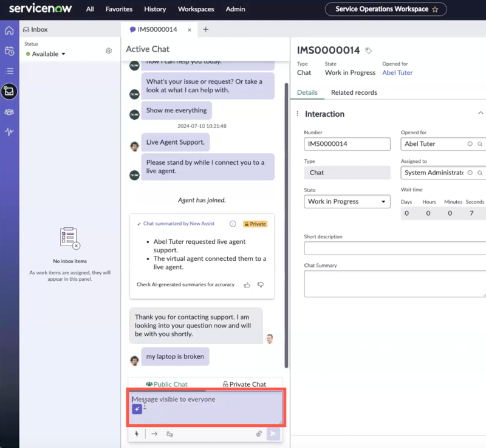Open the State Work in Progress dropdown

[347, 202]
